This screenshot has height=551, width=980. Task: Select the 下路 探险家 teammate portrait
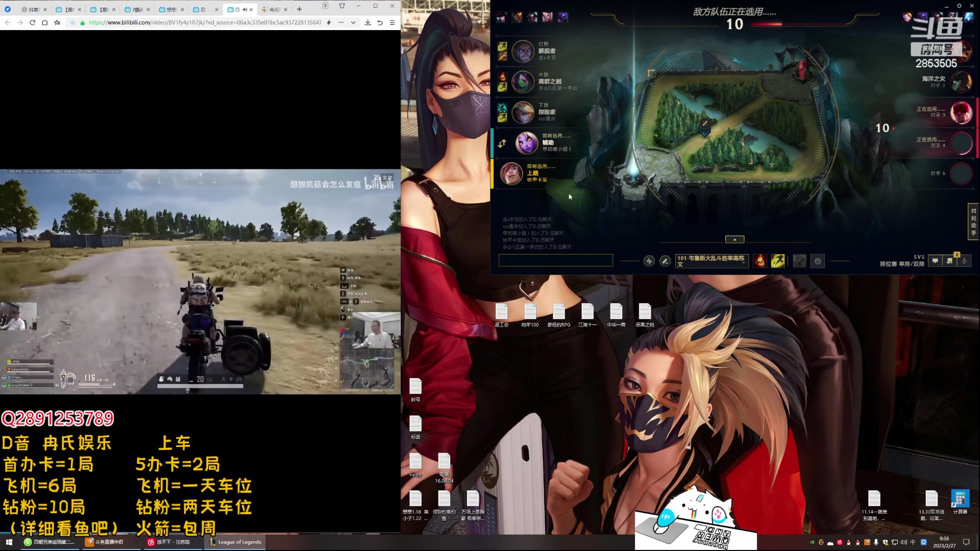point(523,112)
